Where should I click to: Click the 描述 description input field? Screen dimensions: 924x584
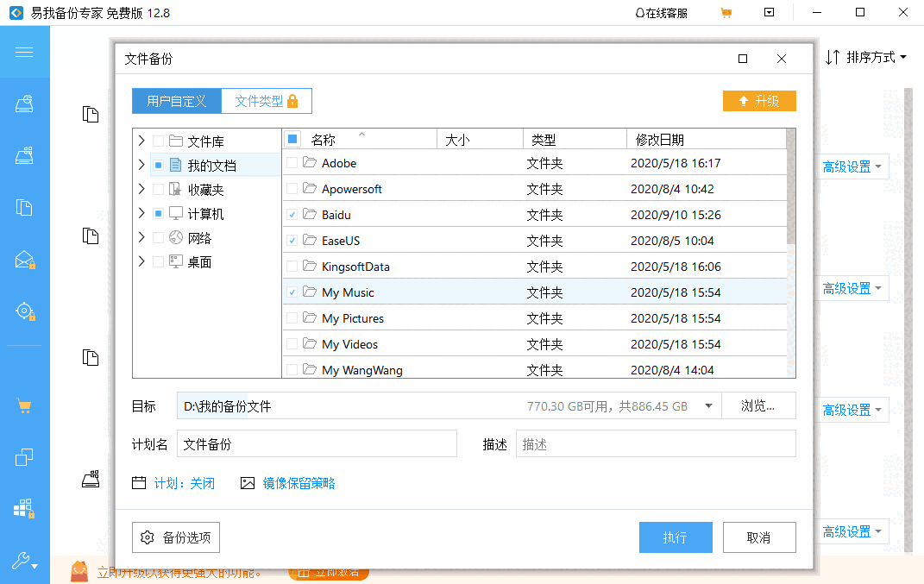pos(655,444)
